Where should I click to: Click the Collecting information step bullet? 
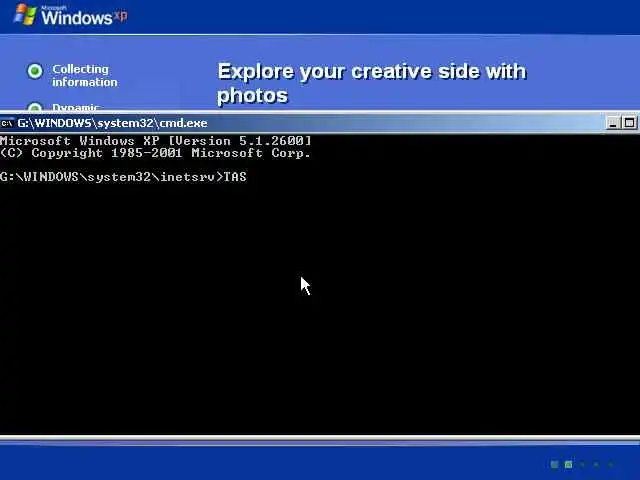tap(35, 71)
